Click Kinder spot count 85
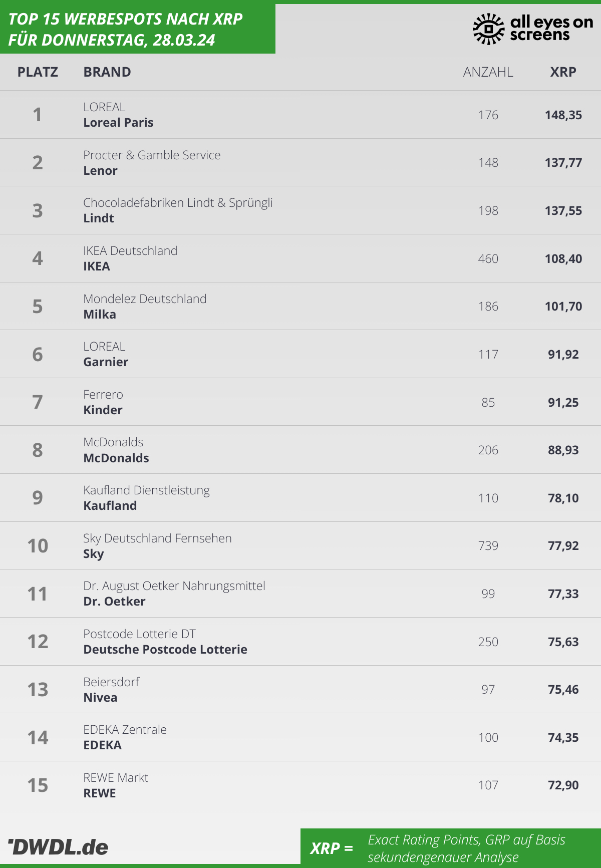The height and width of the screenshot is (868, 601). point(488,403)
